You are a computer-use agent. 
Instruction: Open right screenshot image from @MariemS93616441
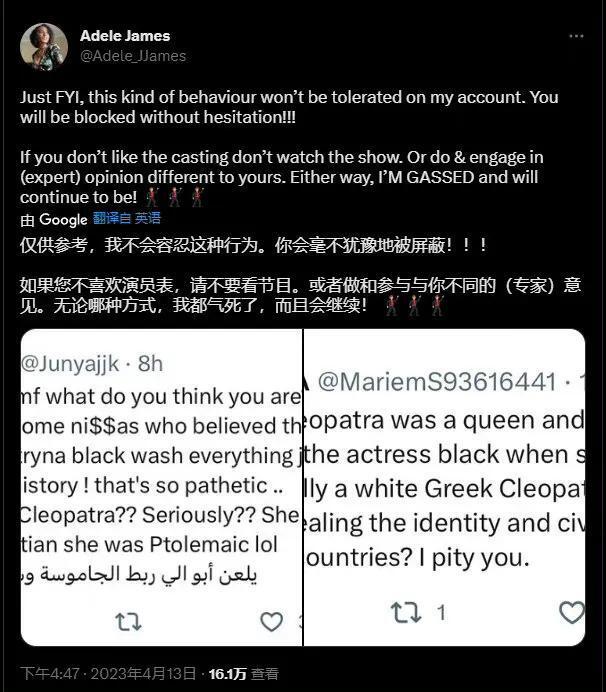(444, 487)
